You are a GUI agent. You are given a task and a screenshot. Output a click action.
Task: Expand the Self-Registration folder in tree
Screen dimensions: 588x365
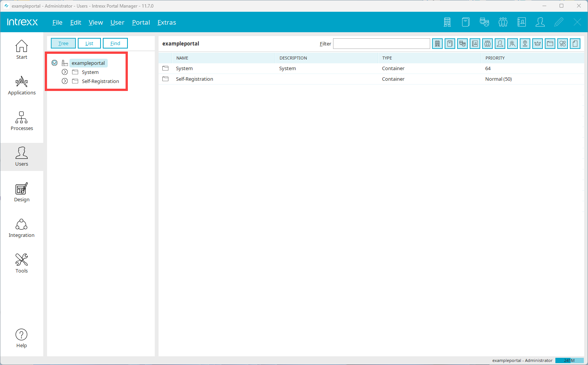[x=65, y=81]
